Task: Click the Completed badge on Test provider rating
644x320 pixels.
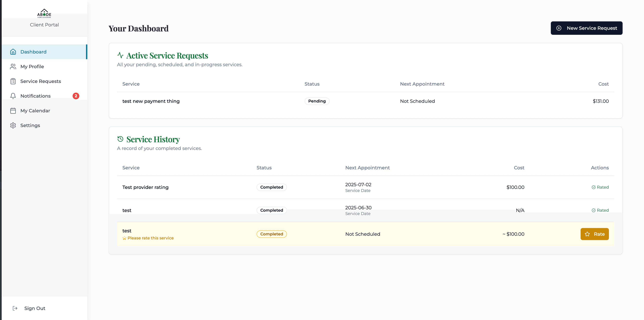Action: coord(272,187)
